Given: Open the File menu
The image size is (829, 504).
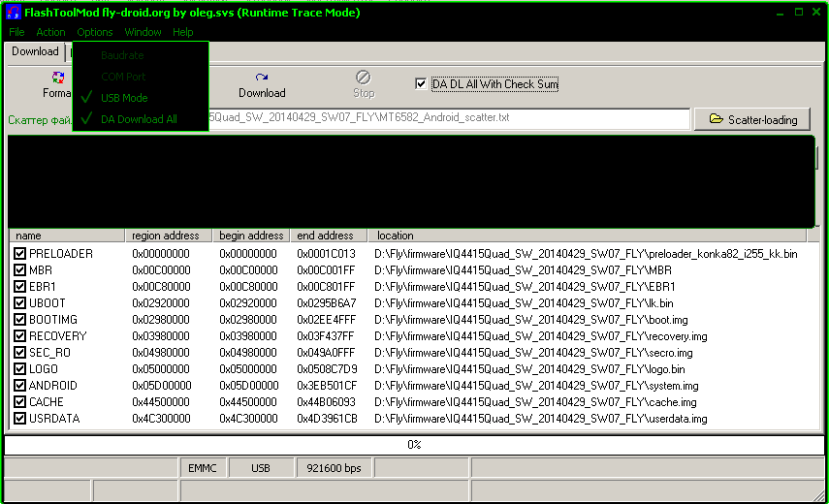Looking at the screenshot, I should coord(16,32).
